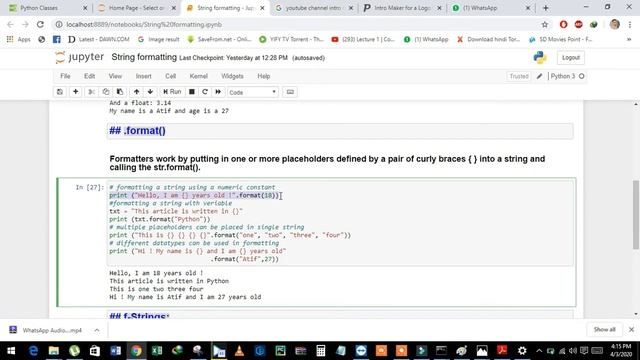Move selected cell up arrow

coord(136,92)
